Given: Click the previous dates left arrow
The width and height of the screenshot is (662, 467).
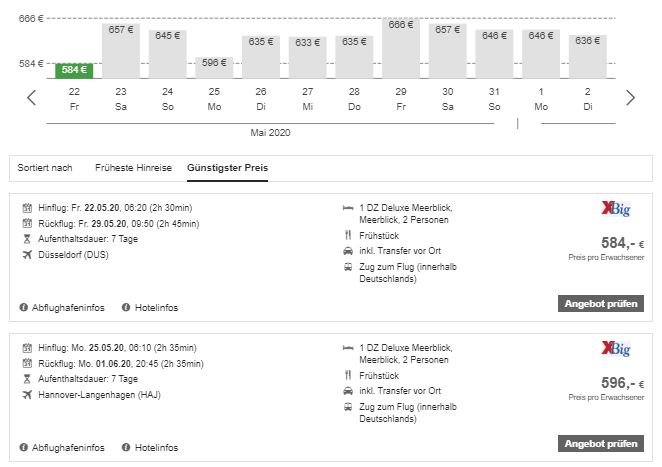Looking at the screenshot, I should coord(32,97).
